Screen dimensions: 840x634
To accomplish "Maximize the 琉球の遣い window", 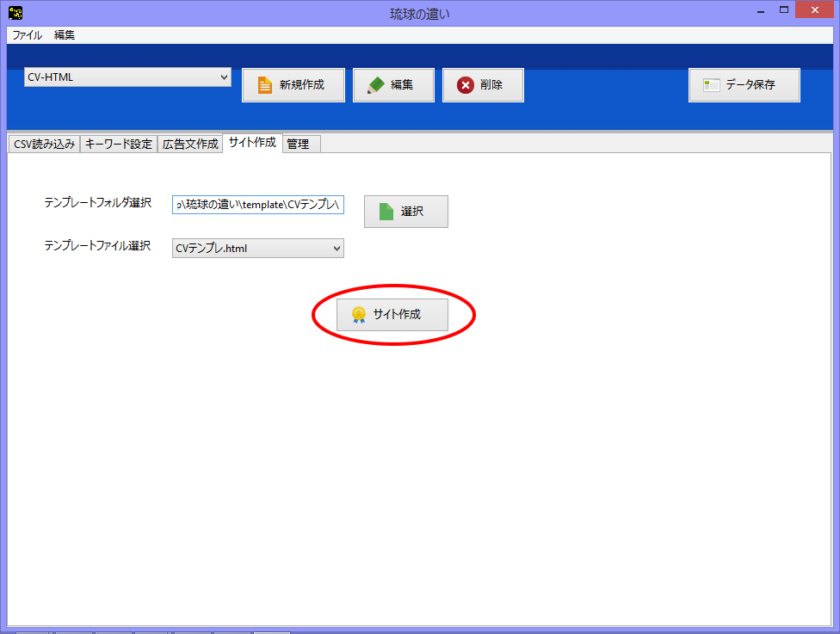I will click(x=784, y=10).
